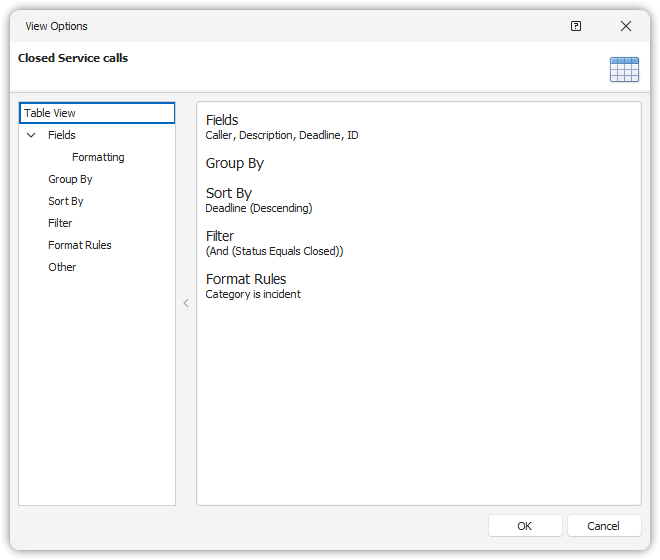Select the Fields tree item
Image resolution: width=660 pixels, height=560 pixels.
[62, 135]
